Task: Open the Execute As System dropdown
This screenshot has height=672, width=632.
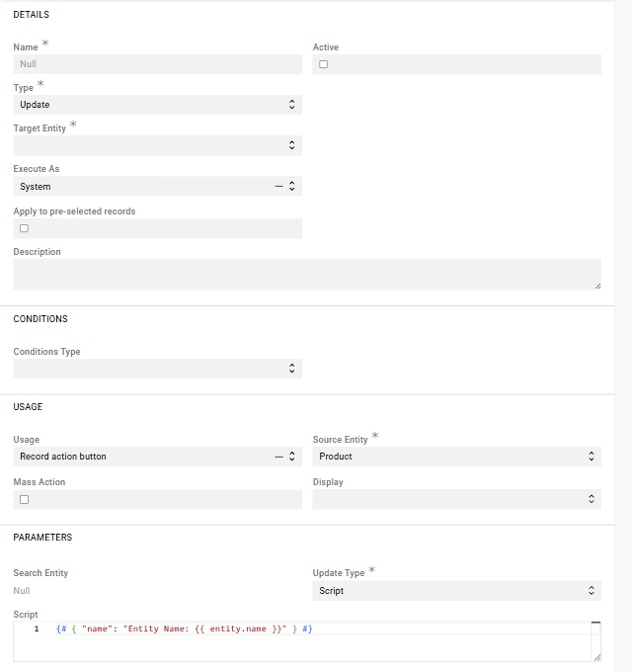Action: coord(138,186)
